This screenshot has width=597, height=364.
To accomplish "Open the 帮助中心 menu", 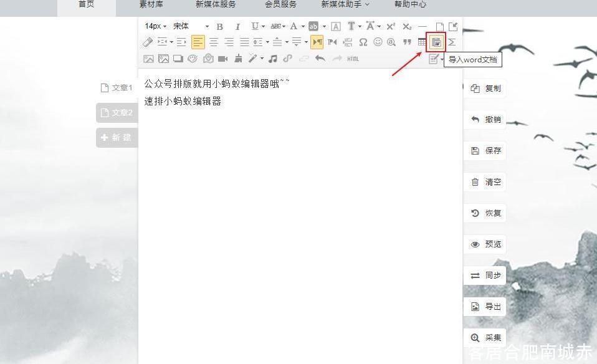I will click(409, 4).
